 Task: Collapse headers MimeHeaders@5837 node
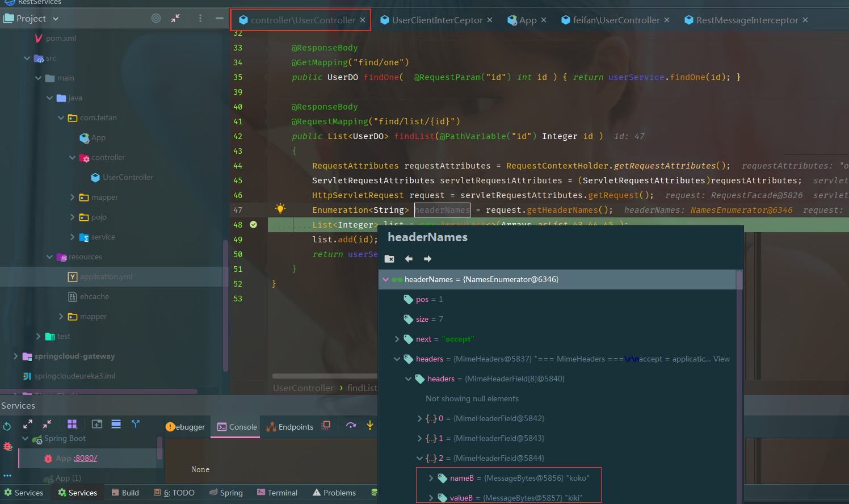(397, 359)
